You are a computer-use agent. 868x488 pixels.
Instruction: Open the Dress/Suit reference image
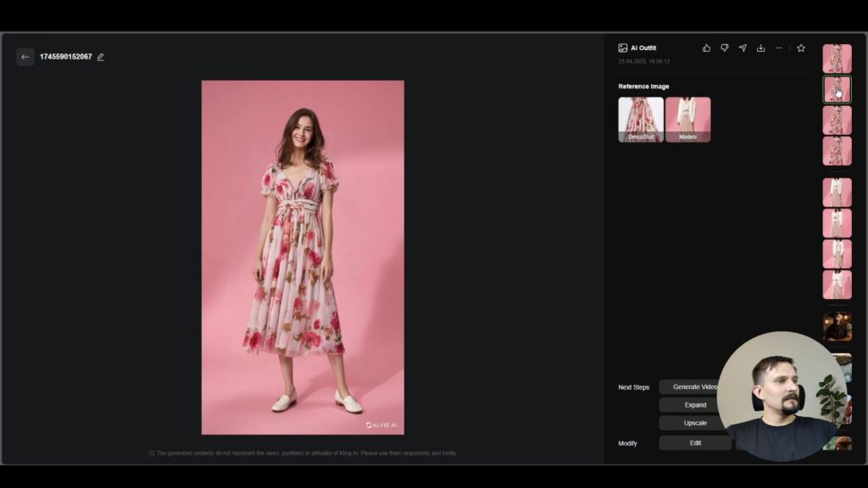(x=641, y=119)
